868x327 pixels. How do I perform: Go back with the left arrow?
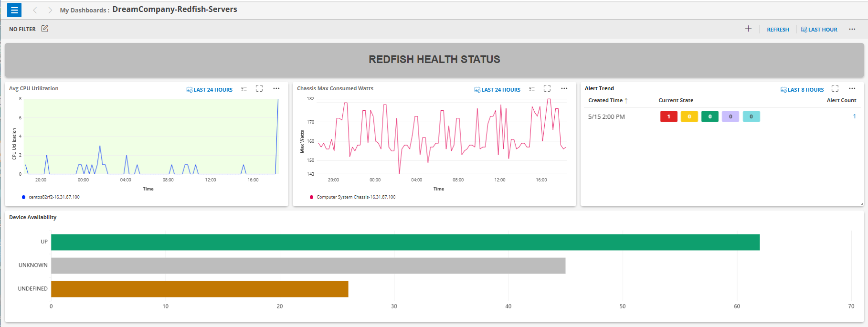coord(35,10)
